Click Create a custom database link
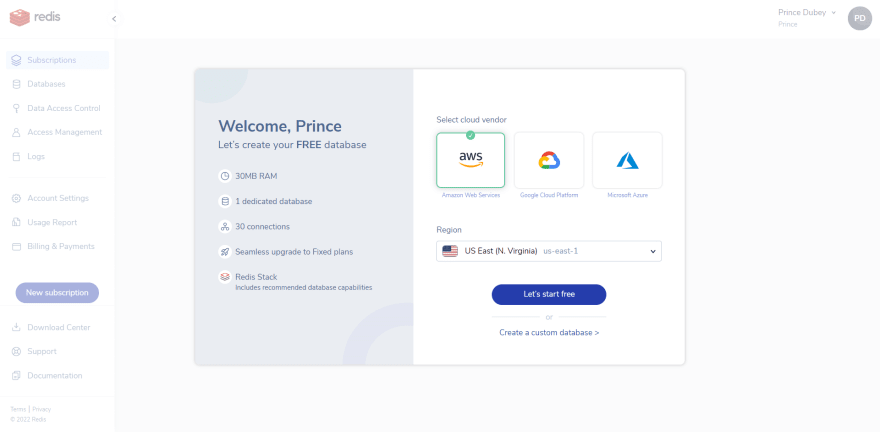 click(549, 333)
